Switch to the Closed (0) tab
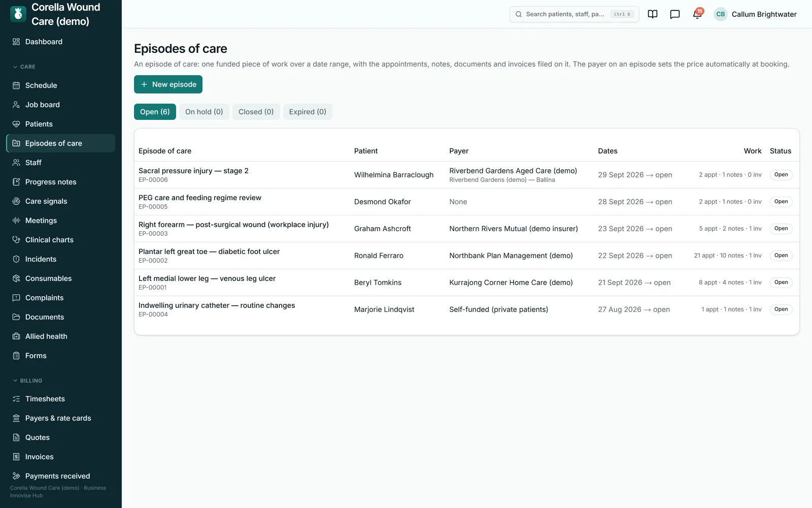Screen dimensions: 812x508 [256, 112]
